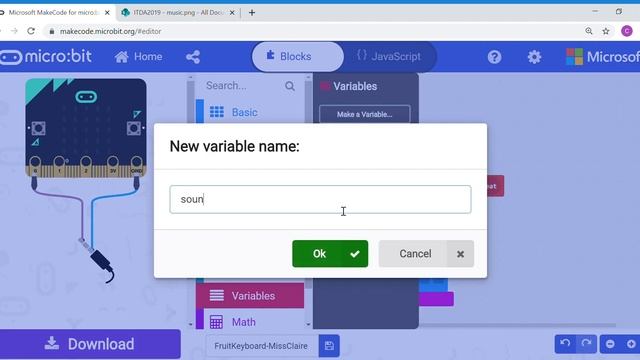Go forward in browser history

pos(14,31)
